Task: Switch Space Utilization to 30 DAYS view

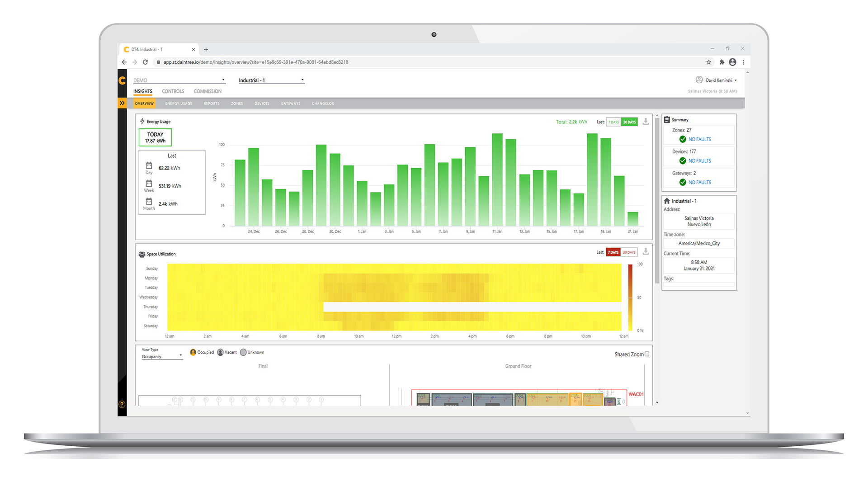Action: click(x=629, y=252)
